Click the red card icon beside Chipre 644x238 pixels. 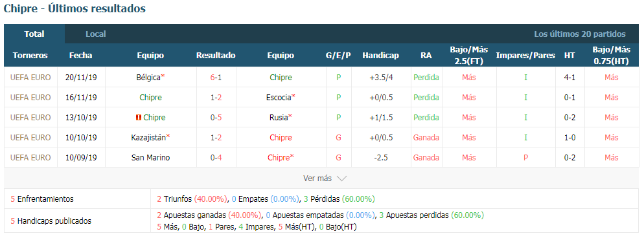coord(139,118)
